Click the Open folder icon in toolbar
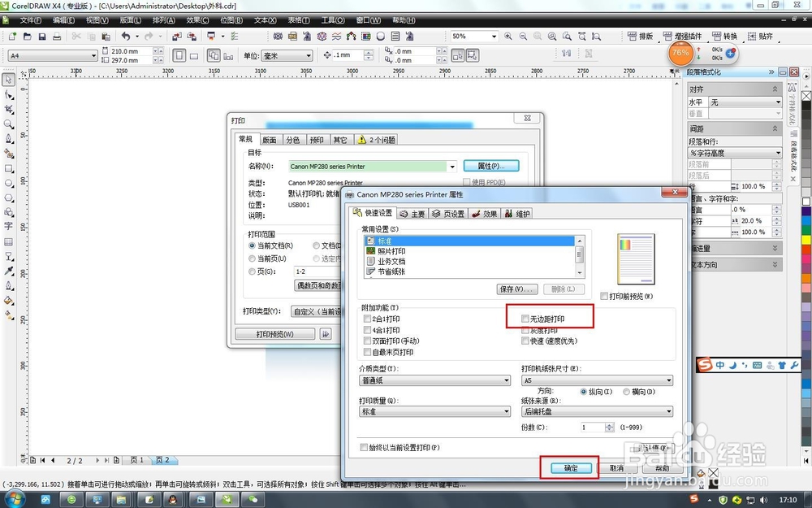The width and height of the screenshot is (812, 508). (x=28, y=37)
